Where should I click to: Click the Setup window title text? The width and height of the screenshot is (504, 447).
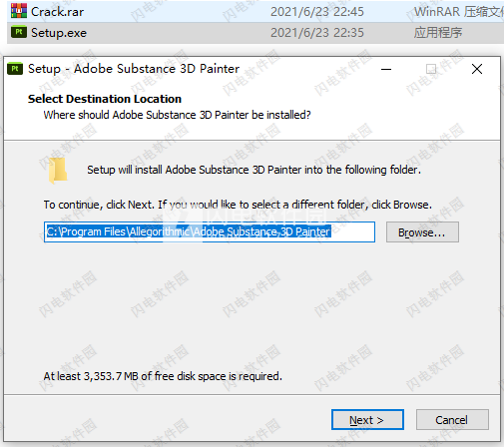point(134,69)
